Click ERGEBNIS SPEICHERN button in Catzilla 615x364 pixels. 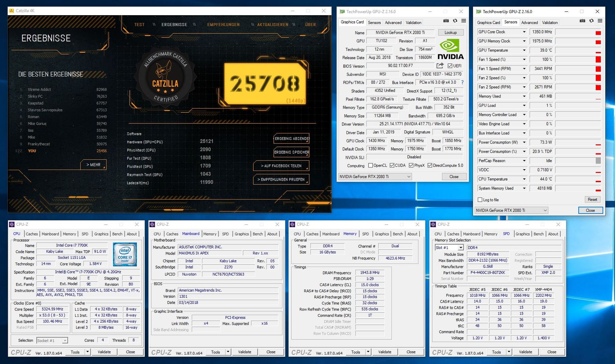click(x=291, y=152)
